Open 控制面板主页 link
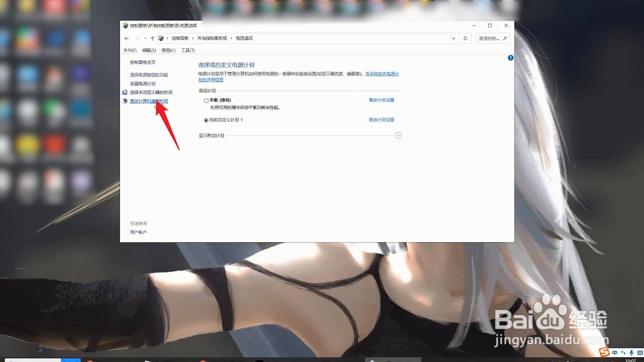Viewport: 644px width, 362px height. (143, 62)
